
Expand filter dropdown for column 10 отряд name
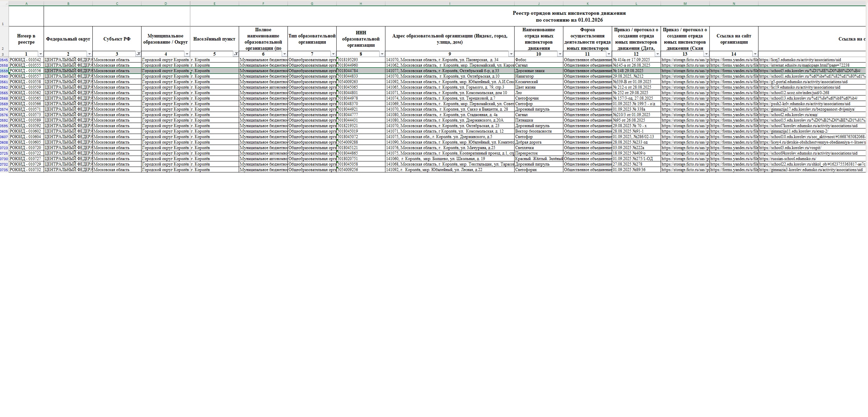pos(560,54)
